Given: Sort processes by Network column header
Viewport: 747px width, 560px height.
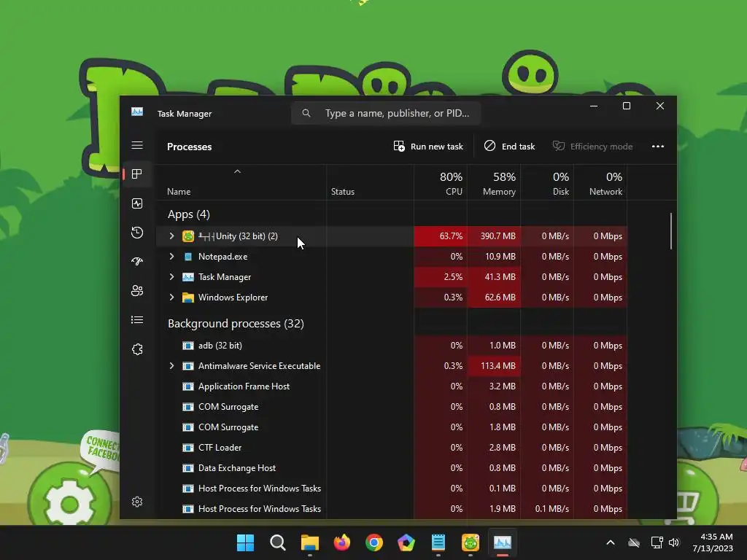Looking at the screenshot, I should click(x=601, y=183).
